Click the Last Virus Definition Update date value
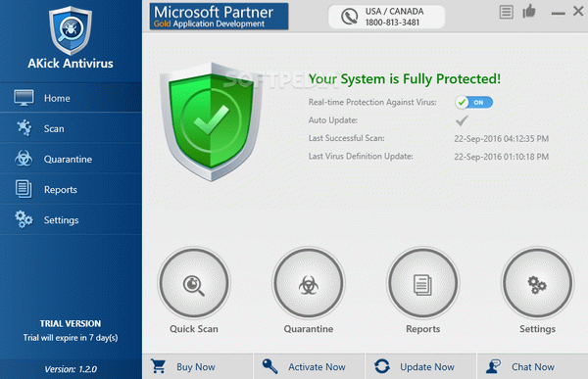Viewport: 588px width, 379px height. click(502, 157)
